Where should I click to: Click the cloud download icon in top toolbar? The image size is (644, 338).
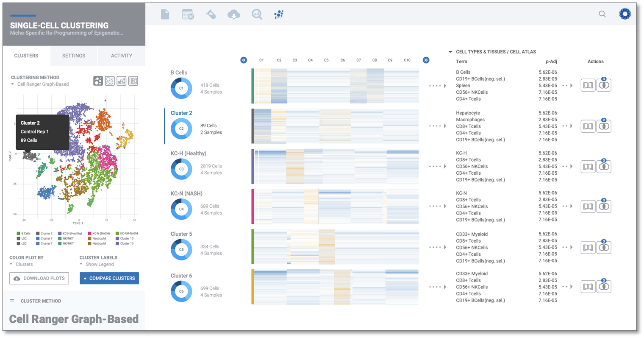point(233,14)
